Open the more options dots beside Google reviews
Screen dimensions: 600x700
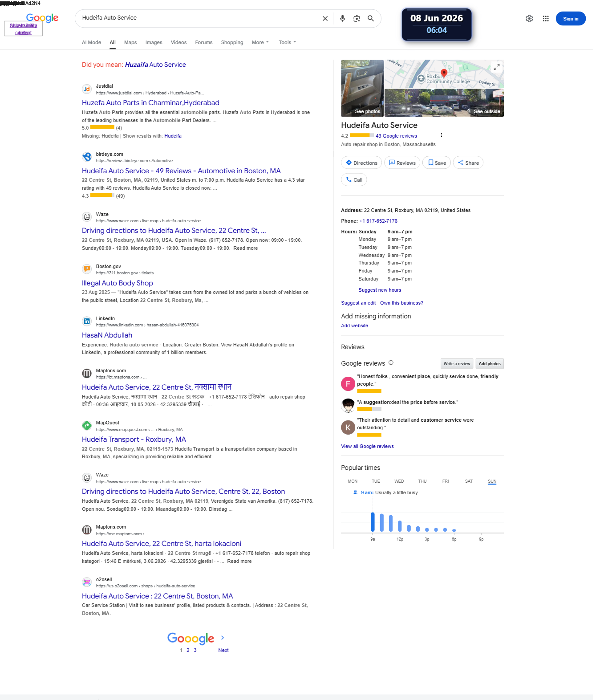(x=442, y=135)
